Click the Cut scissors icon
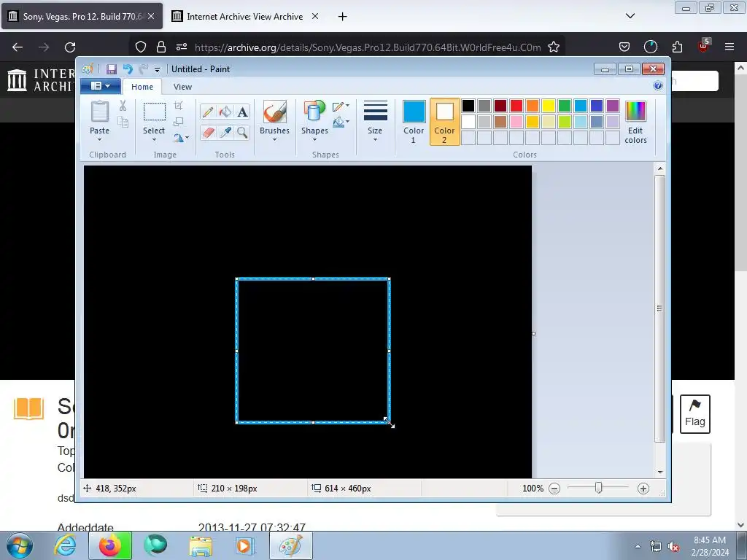The image size is (747, 560). click(x=123, y=106)
